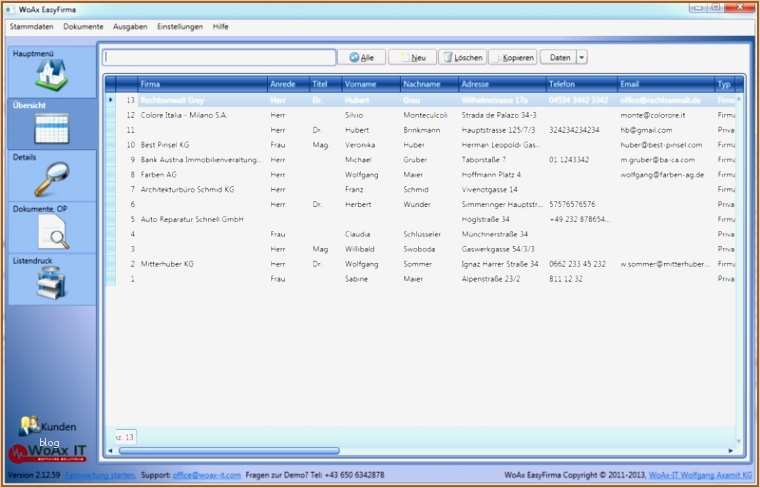Click horizontal scrollbar right arrow
The image size is (760, 488).
[x=730, y=451]
